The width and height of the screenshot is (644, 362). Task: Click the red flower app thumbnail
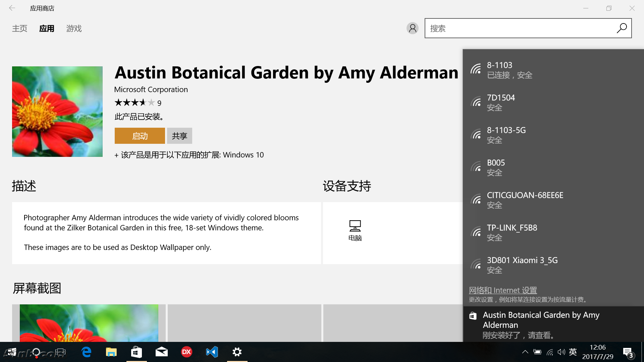click(x=57, y=112)
